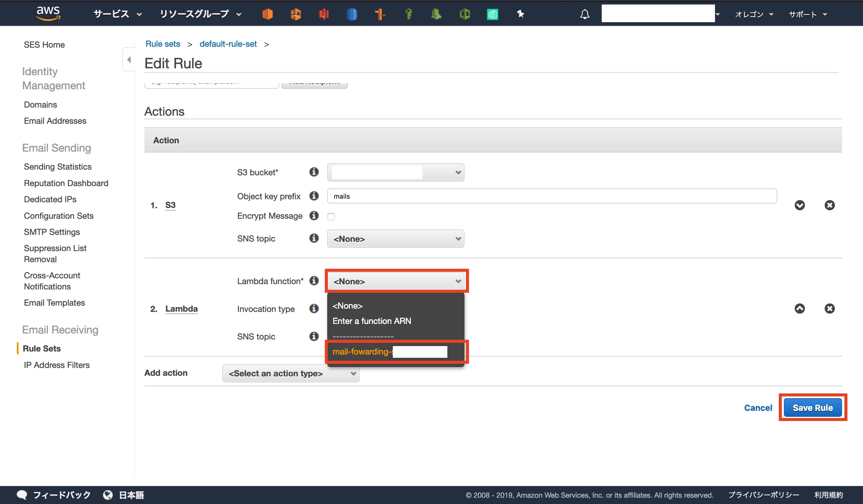Remove the Lambda action with X icon
863x504 pixels.
(x=829, y=309)
